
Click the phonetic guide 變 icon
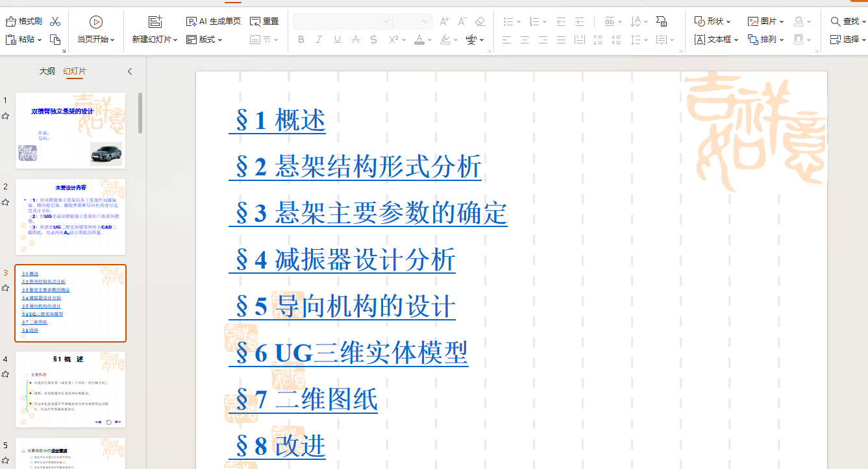471,40
